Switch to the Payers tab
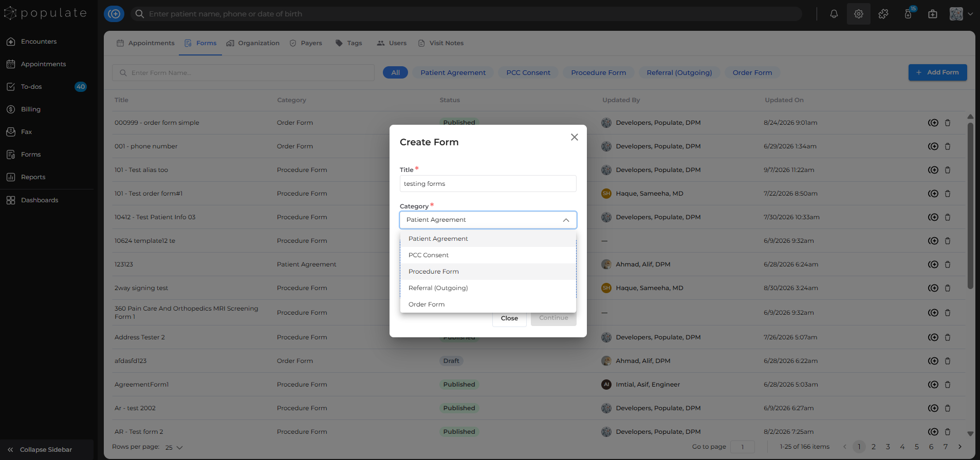The height and width of the screenshot is (460, 980). tap(306, 43)
